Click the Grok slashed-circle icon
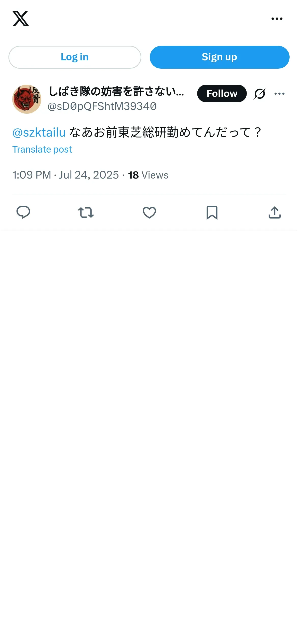Screen dimensions: 298x644 point(260,94)
